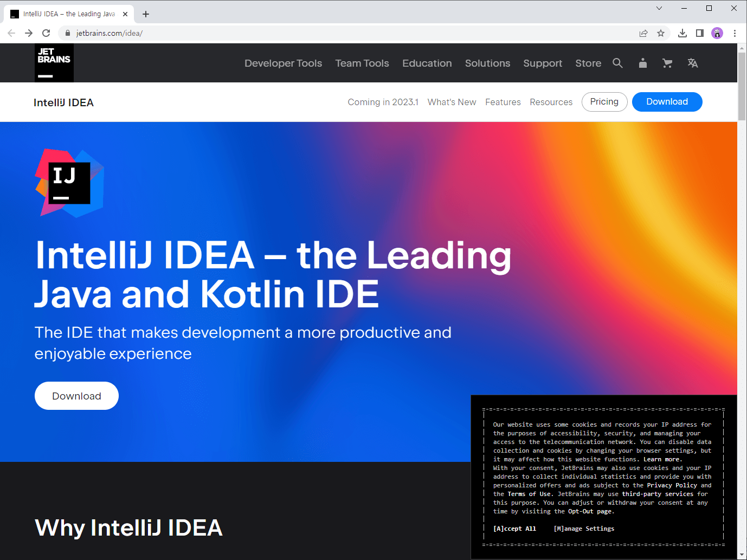
Task: Click the padlock site info icon
Action: tap(68, 33)
